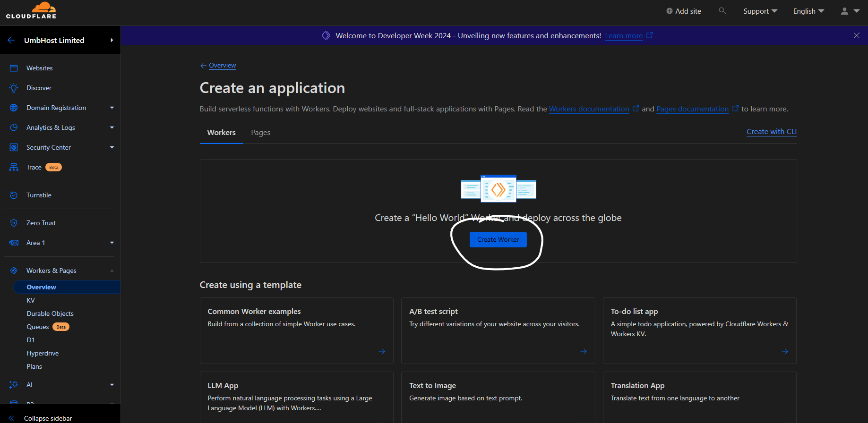Click the Domain Registration globe icon
The width and height of the screenshot is (868, 423).
coord(14,108)
